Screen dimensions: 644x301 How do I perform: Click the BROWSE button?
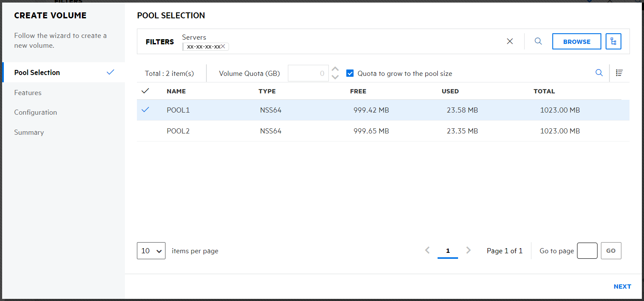(x=577, y=41)
